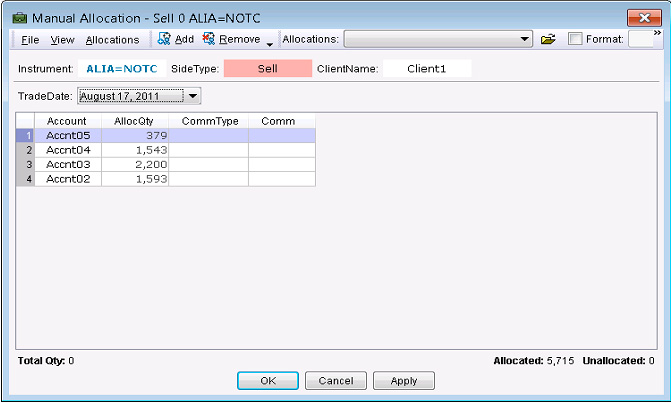
Task: Click the briefcase icon in title bar
Action: tap(18, 17)
